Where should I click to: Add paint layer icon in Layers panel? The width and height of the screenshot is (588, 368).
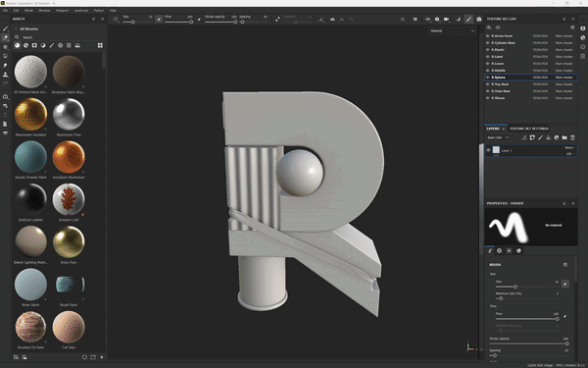[x=540, y=137]
